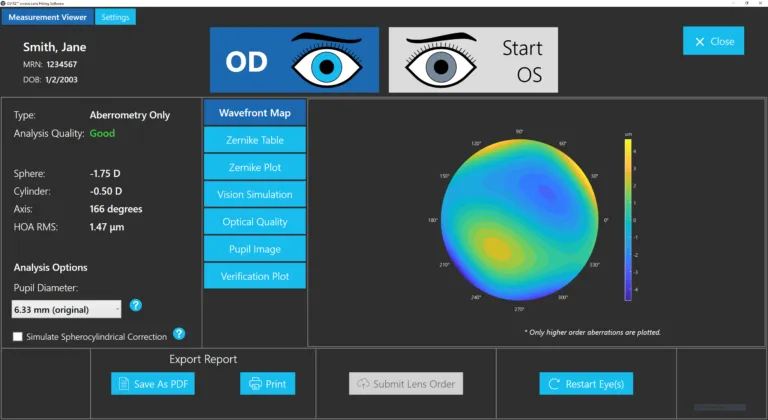Open the Zernike Table view
This screenshot has width=768, height=420.
255,140
